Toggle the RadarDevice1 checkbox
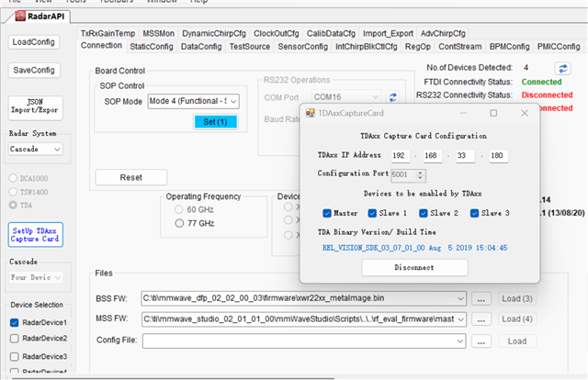This screenshot has height=380, width=588. [15, 322]
